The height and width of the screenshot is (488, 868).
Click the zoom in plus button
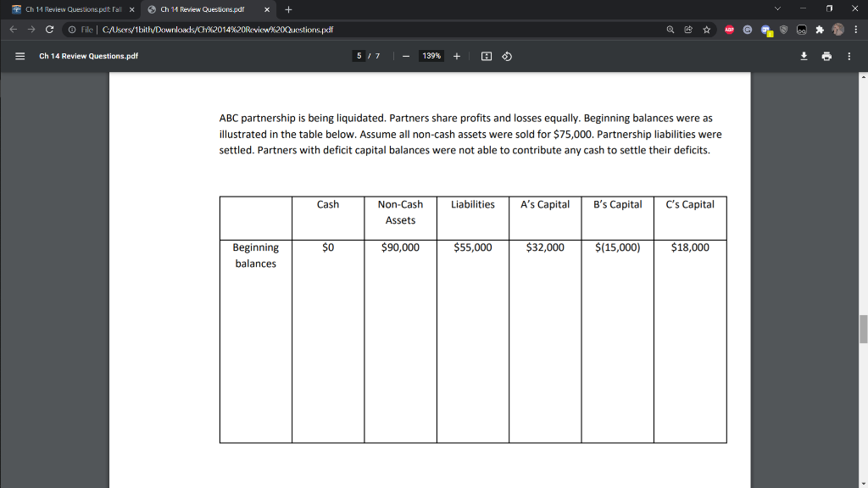[457, 56]
